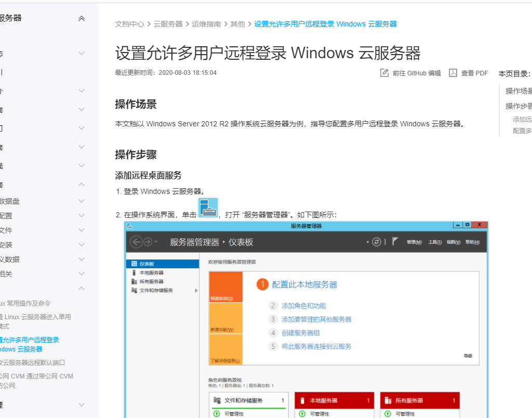Expand the 数据盘 sidebar section
Viewport: 532px width, 418px height.
(81, 201)
